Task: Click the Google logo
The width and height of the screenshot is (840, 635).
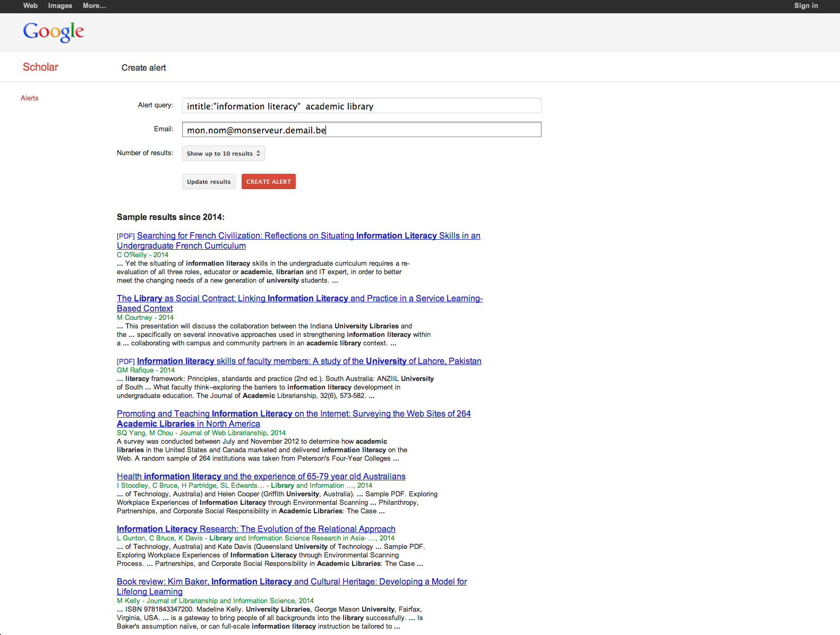Action: (53, 32)
